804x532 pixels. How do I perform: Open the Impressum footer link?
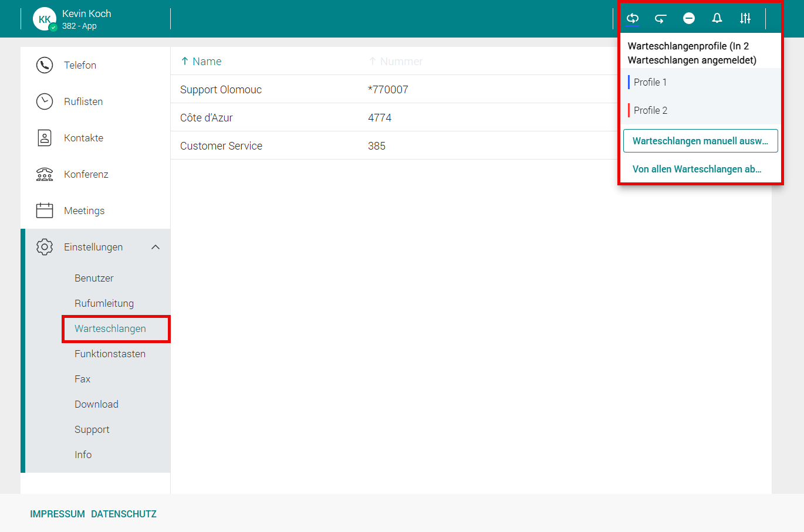tap(58, 514)
